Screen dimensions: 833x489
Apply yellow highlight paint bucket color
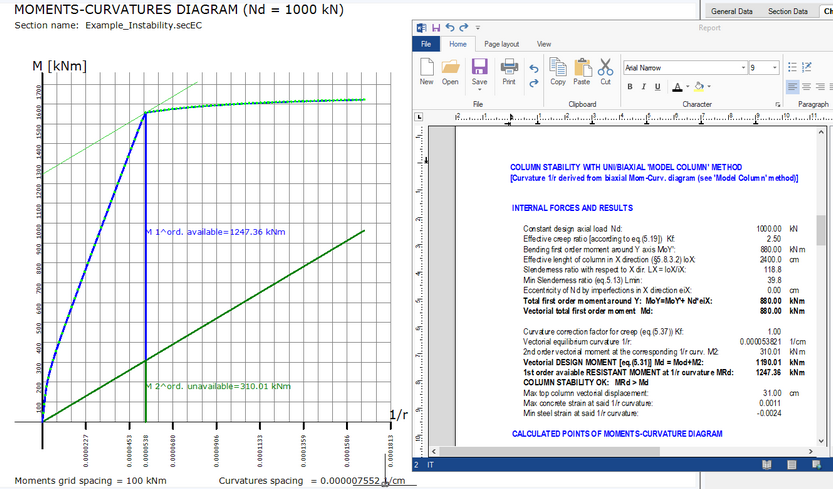coord(699,87)
